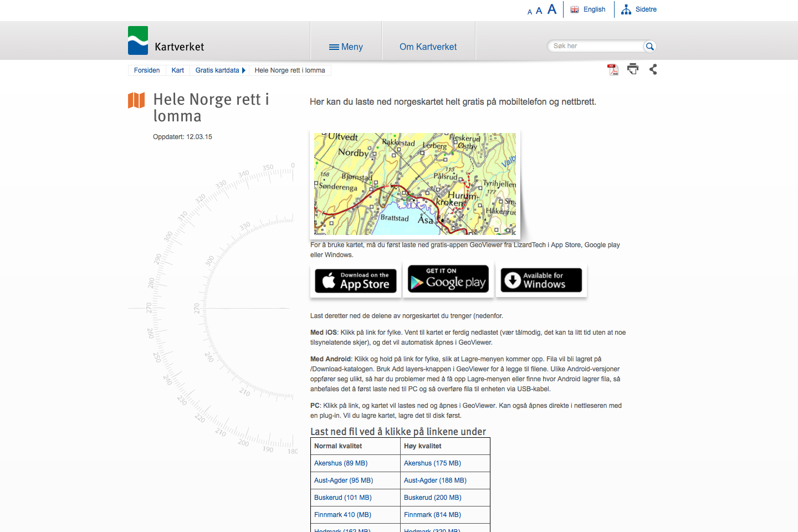Screen dimensions: 798x532
Task: Go to Kart breadcrumb
Action: coord(178,70)
